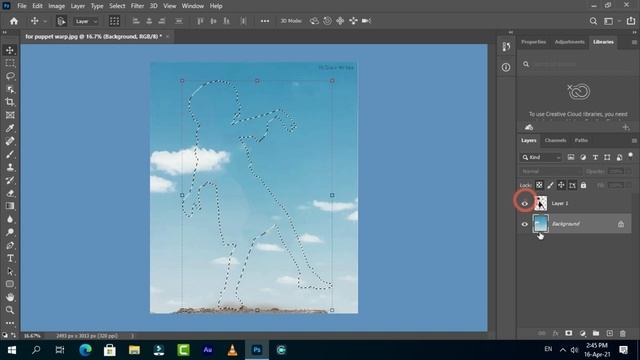Open the Layer menu

tap(78, 6)
